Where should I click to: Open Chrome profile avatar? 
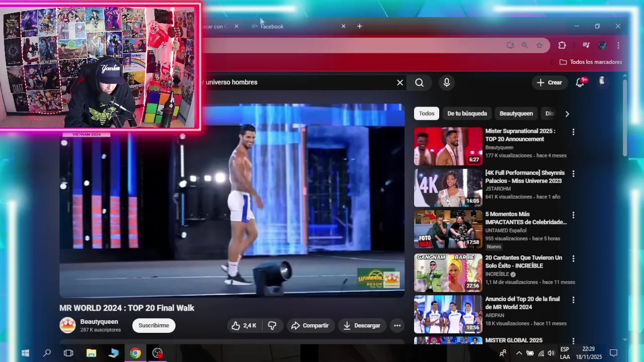click(x=602, y=45)
